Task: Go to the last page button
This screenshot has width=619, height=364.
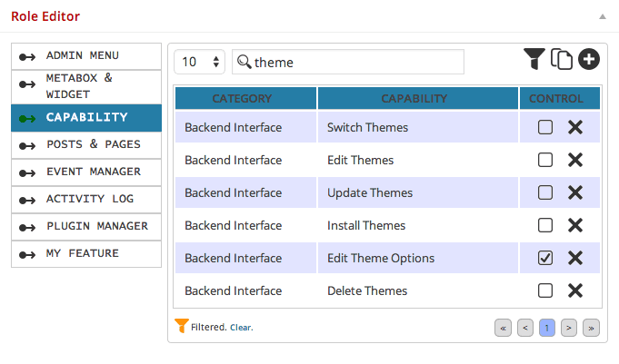Action: [591, 328]
